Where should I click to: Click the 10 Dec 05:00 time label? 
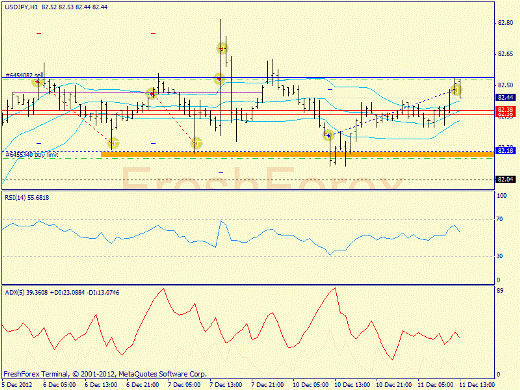tap(310, 385)
